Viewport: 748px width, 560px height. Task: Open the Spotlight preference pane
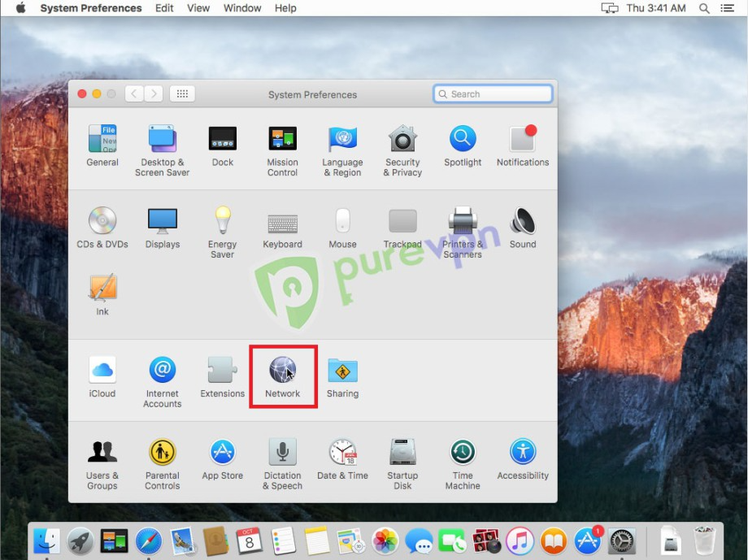click(x=463, y=145)
